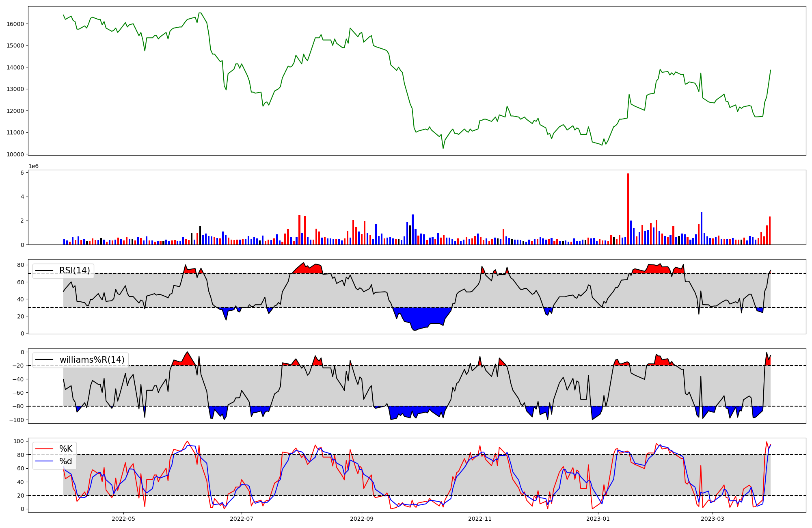This screenshot has width=812, height=528.
Task: Click the 80 label on the RSI axis
Action: pyautogui.click(x=20, y=265)
